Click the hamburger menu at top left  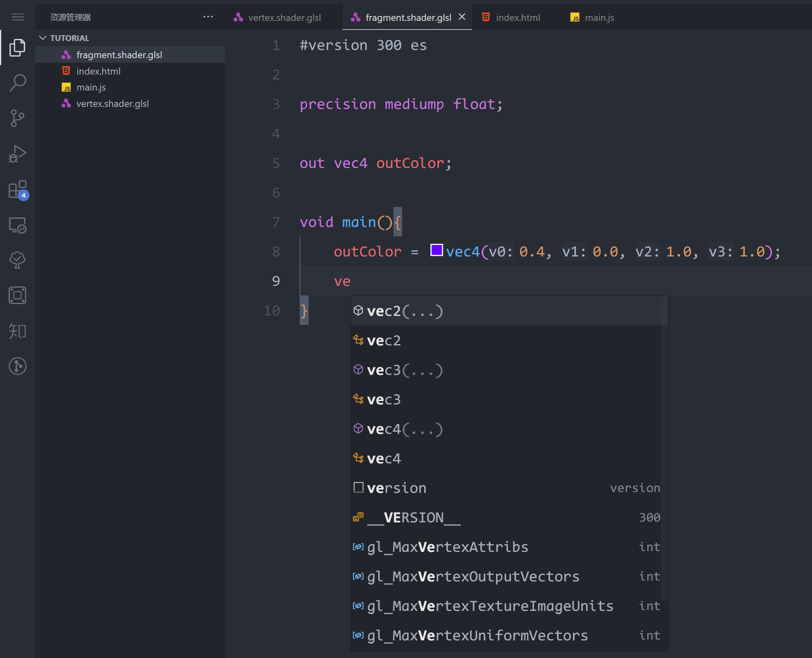[17, 17]
